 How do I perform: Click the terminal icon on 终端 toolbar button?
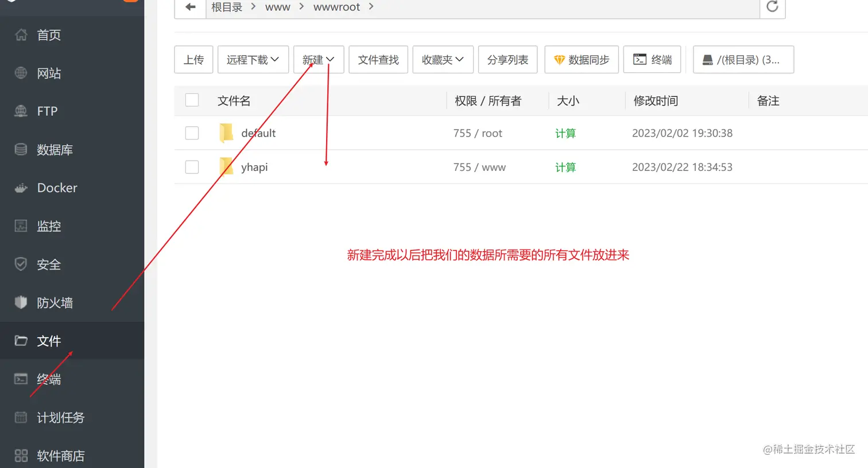[640, 60]
